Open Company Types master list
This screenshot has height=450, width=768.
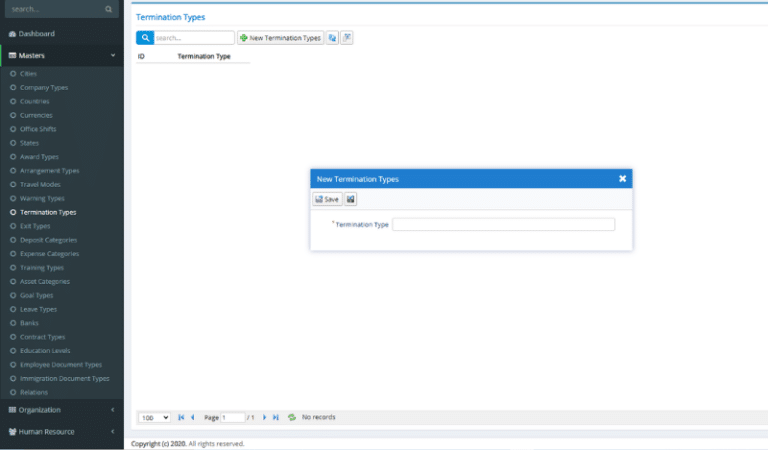[44, 88]
